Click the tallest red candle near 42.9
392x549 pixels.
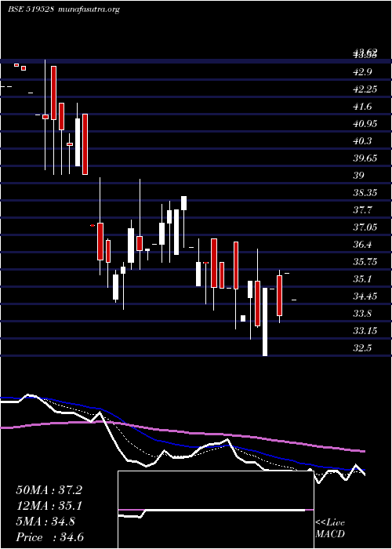tap(53, 93)
